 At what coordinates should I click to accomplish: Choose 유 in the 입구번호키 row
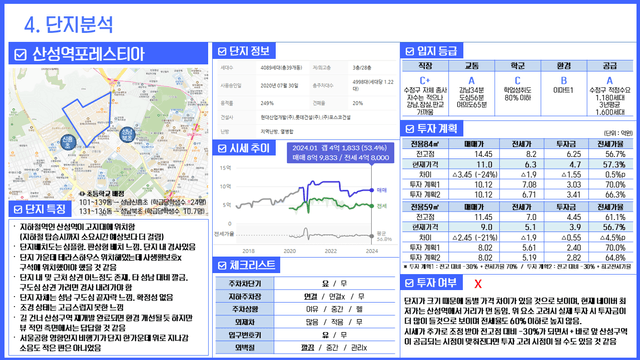click(325, 335)
